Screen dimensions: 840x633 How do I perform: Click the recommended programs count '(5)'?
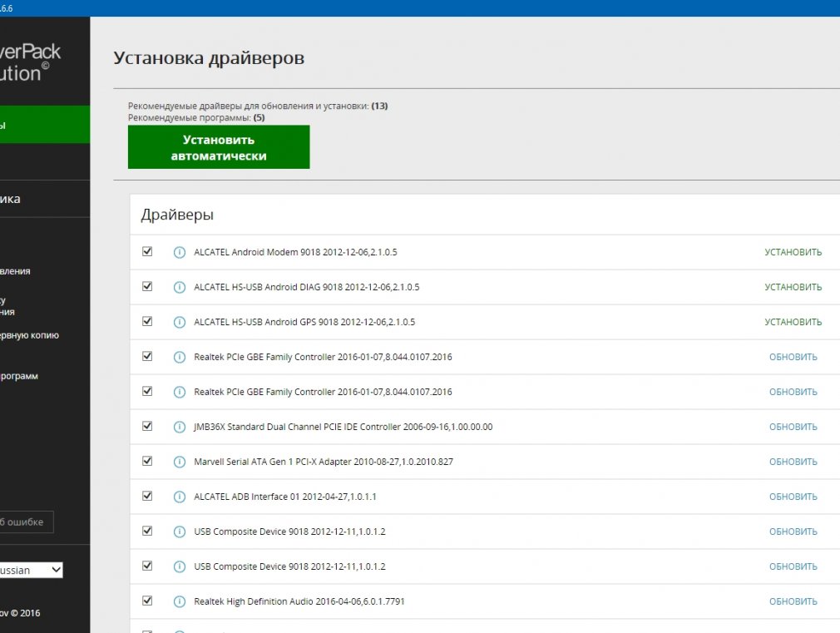pyautogui.click(x=259, y=118)
